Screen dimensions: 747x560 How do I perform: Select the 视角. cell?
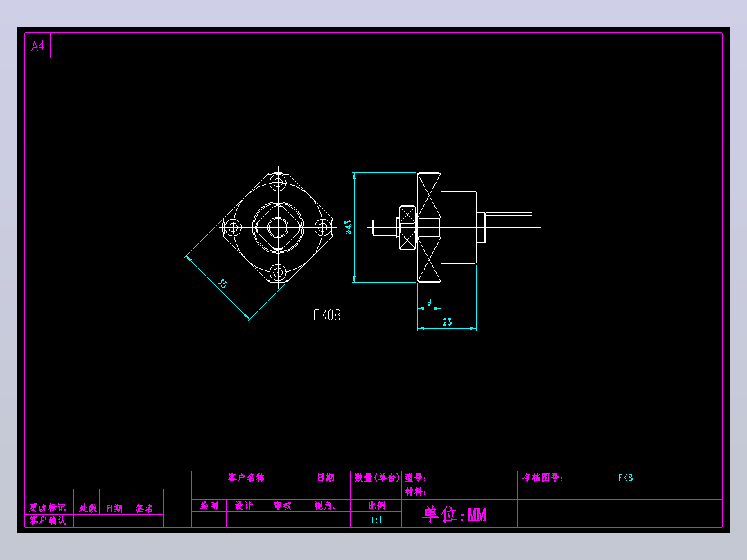pos(325,506)
